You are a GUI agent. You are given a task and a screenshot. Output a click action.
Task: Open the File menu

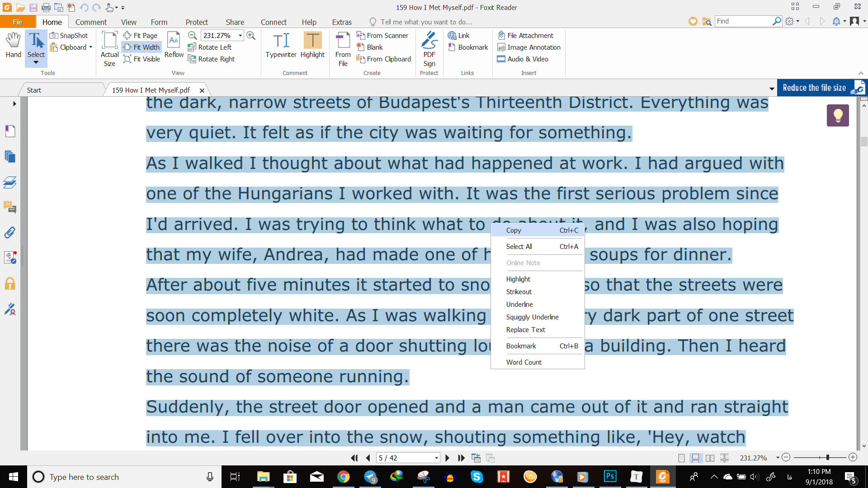click(x=18, y=22)
